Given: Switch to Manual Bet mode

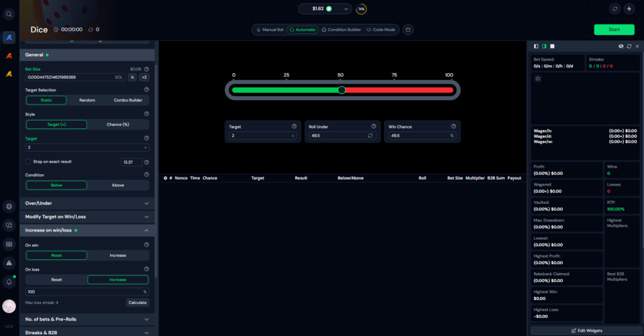Looking at the screenshot, I should pyautogui.click(x=270, y=30).
